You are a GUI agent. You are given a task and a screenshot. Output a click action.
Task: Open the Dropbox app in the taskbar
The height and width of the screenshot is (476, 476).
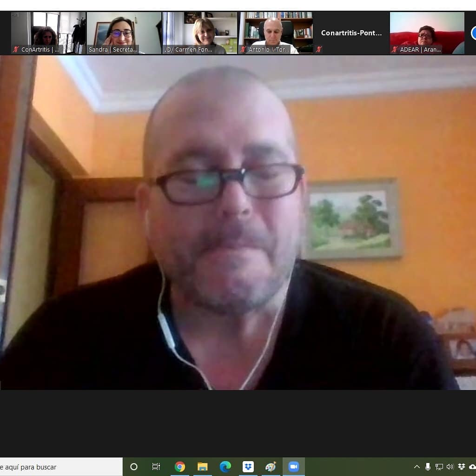pos(248,467)
